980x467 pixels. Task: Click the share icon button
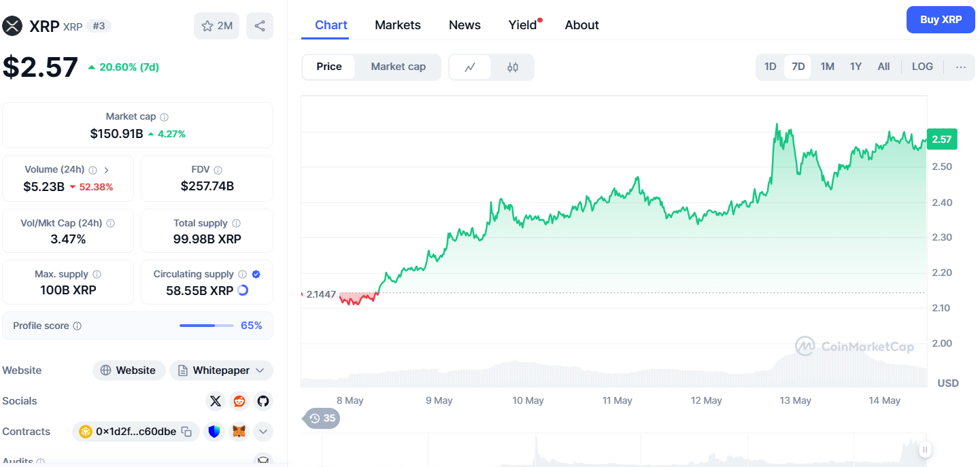point(260,27)
